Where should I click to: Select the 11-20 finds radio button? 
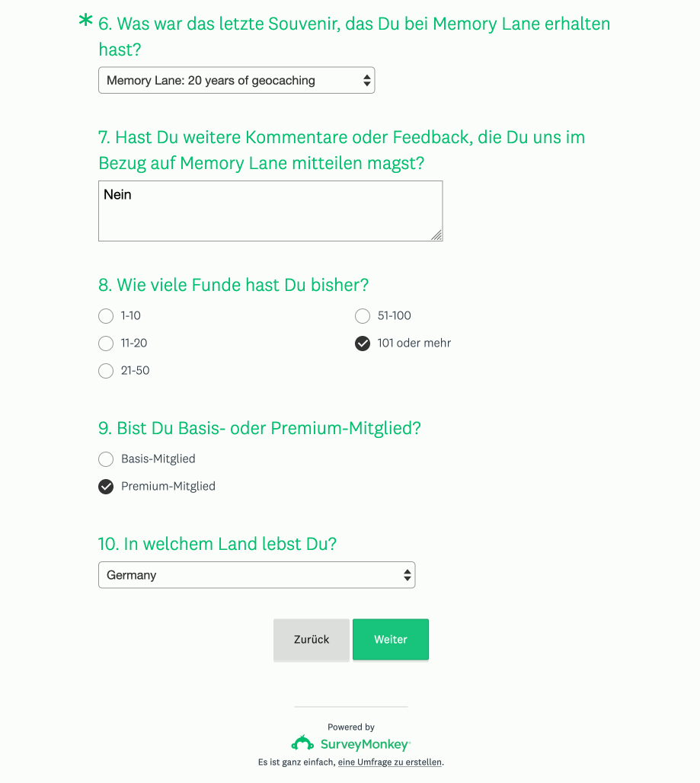[x=106, y=344]
